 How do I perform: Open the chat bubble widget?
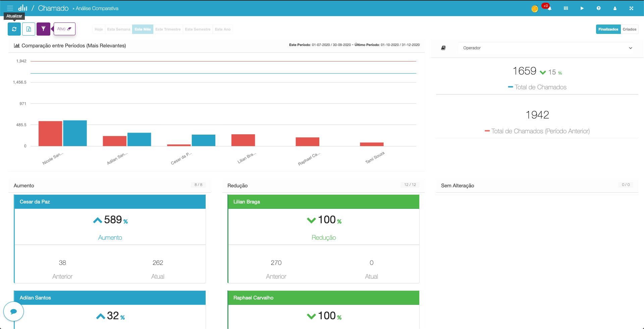point(13,312)
